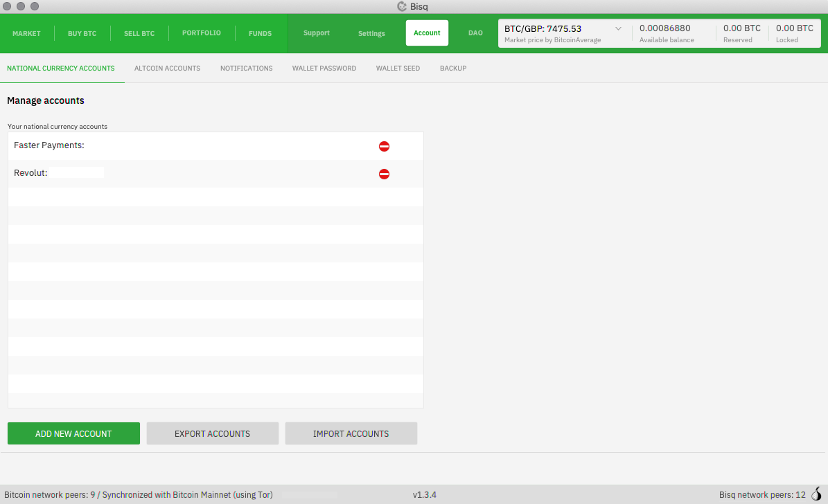This screenshot has height=504, width=828.
Task: Open Settings
Action: click(371, 33)
